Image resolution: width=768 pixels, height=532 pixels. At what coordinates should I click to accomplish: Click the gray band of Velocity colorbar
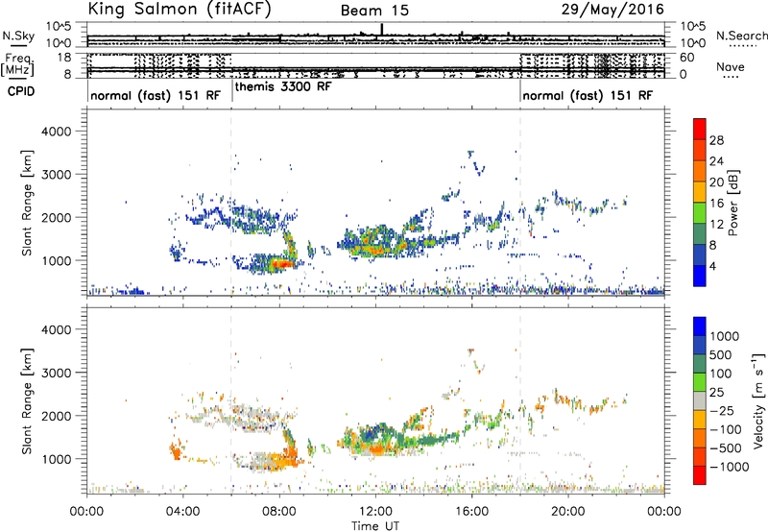coord(700,401)
